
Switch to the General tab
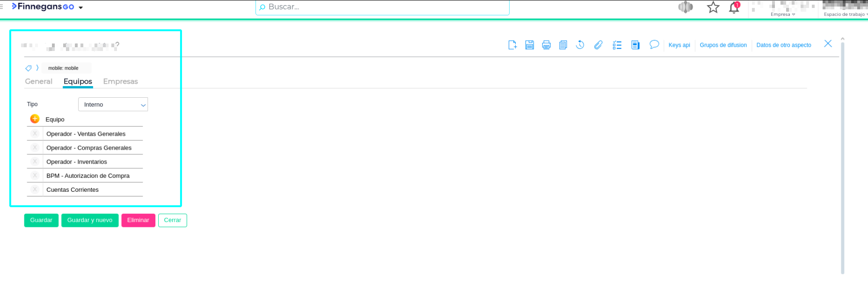[x=38, y=81]
